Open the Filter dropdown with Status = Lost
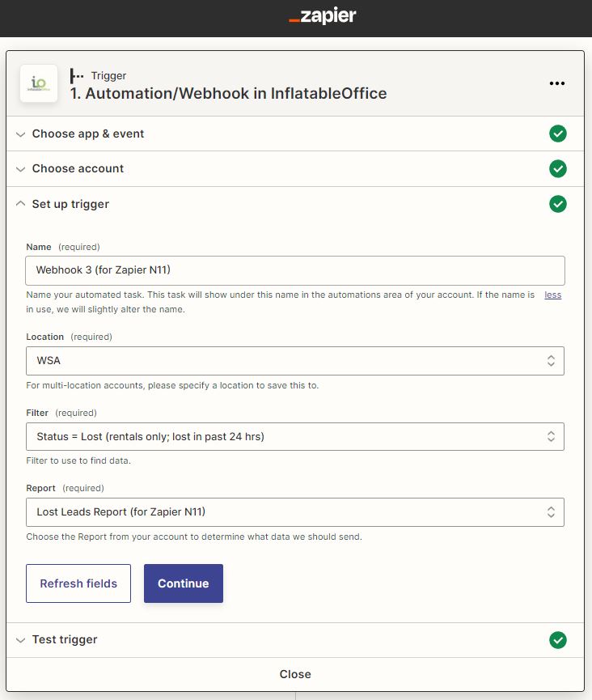Screen dimensions: 592x700 pos(294,436)
